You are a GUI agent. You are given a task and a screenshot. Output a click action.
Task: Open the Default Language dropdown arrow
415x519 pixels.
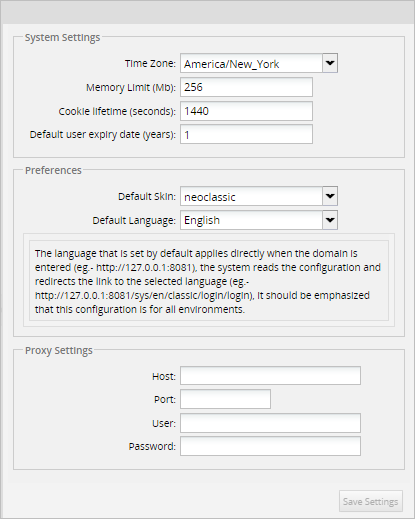click(x=330, y=220)
